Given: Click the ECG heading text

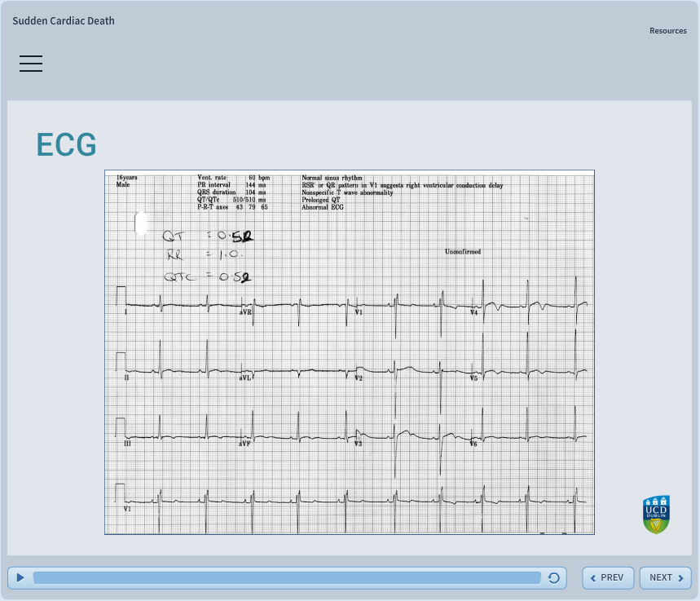Looking at the screenshot, I should click(x=66, y=144).
